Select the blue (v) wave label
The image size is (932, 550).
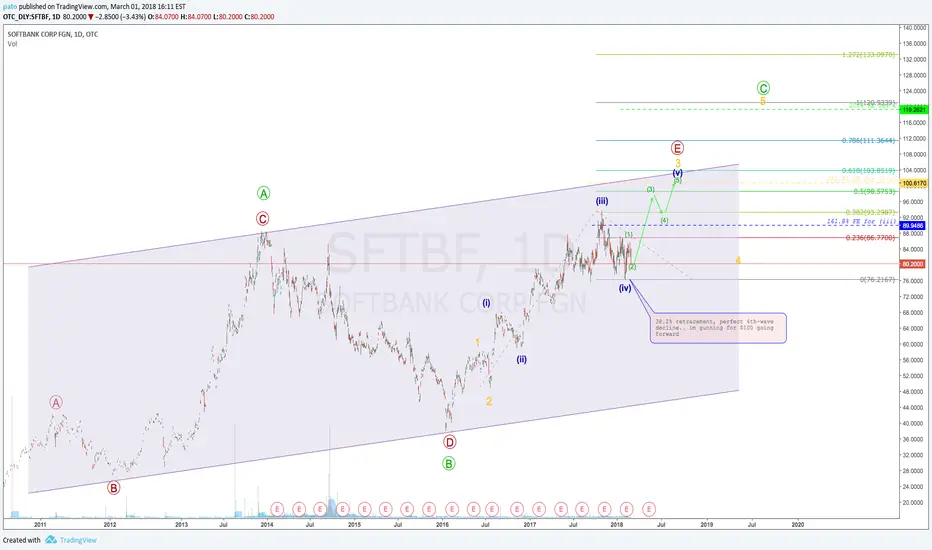coord(678,173)
